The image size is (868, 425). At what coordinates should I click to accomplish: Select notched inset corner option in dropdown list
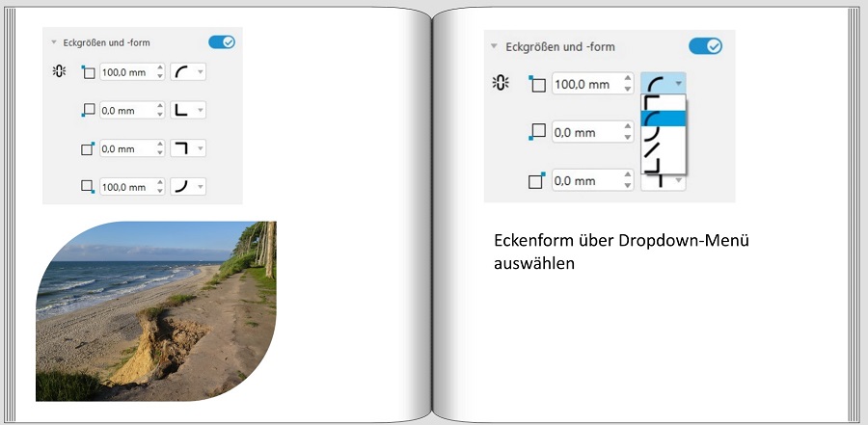click(x=664, y=165)
